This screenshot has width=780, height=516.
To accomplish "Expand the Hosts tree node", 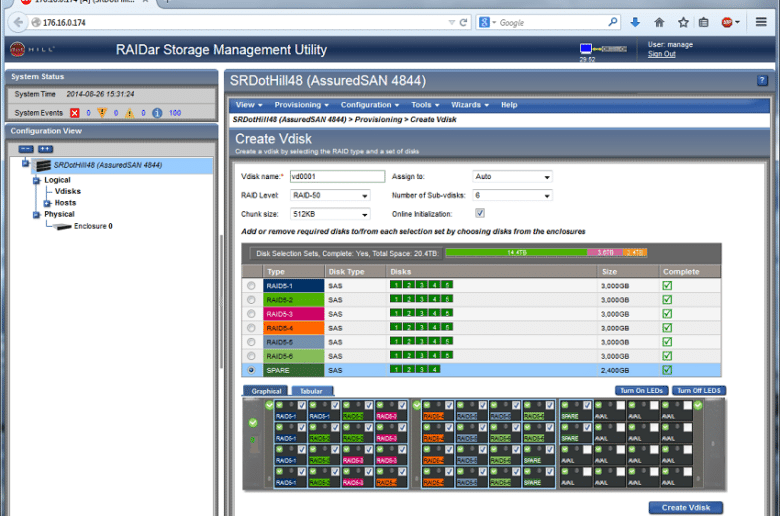I will click(47, 203).
